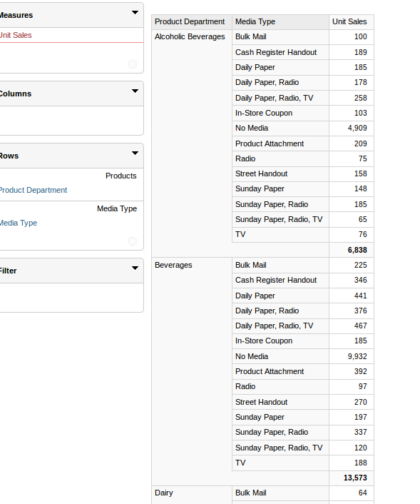
Task: Select the No Media 9,932 value cell
Action: [352, 356]
